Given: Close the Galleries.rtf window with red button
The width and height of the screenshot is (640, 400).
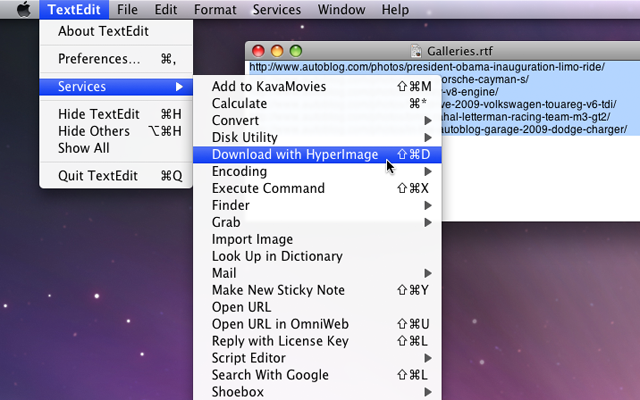Looking at the screenshot, I should click(259, 51).
